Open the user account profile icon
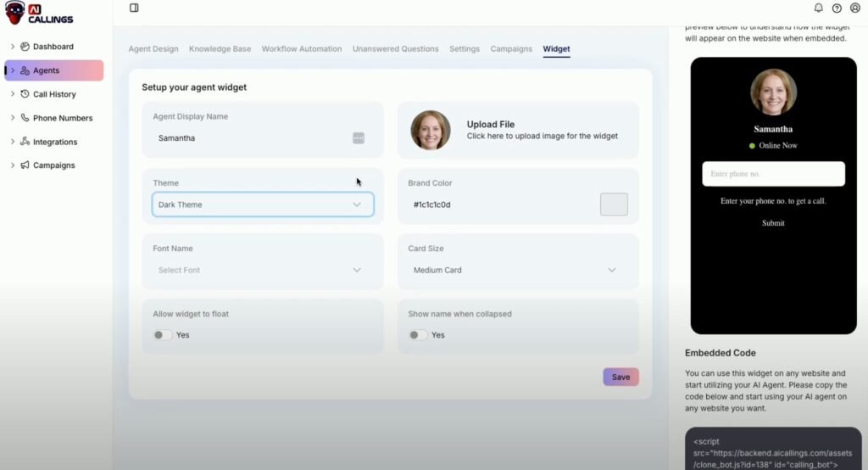868x470 pixels. (854, 8)
